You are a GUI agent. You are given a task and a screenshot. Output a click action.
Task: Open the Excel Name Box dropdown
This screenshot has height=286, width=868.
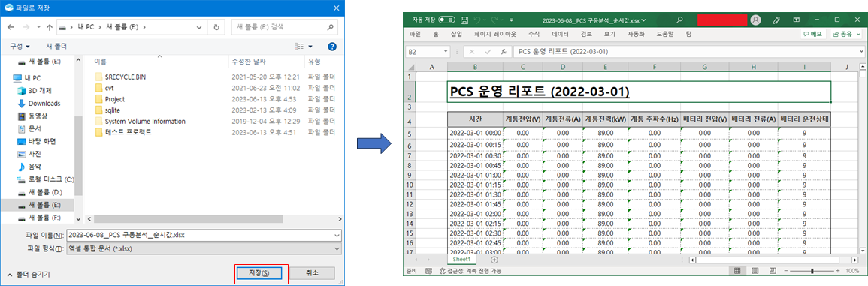446,52
